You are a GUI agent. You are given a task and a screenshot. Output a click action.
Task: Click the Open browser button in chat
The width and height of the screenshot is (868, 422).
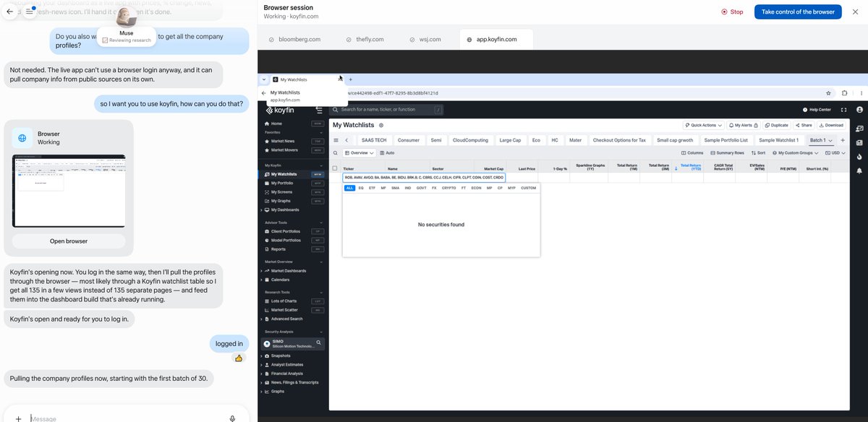(x=69, y=241)
